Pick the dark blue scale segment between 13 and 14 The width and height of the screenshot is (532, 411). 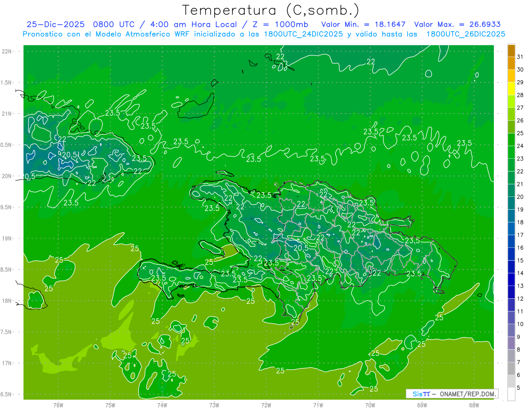512,279
